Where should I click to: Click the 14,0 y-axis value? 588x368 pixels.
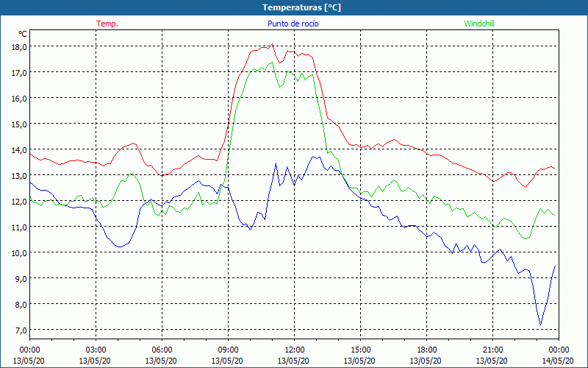coord(19,150)
